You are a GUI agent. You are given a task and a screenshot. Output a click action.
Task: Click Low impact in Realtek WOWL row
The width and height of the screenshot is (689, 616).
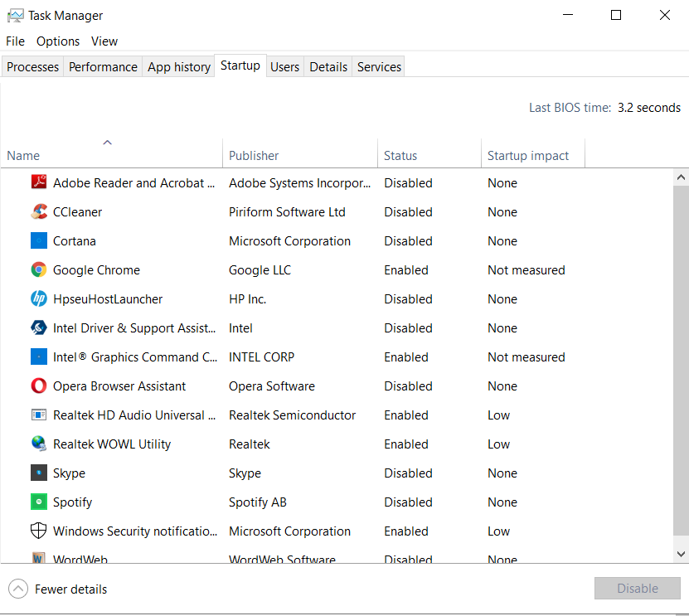499,444
